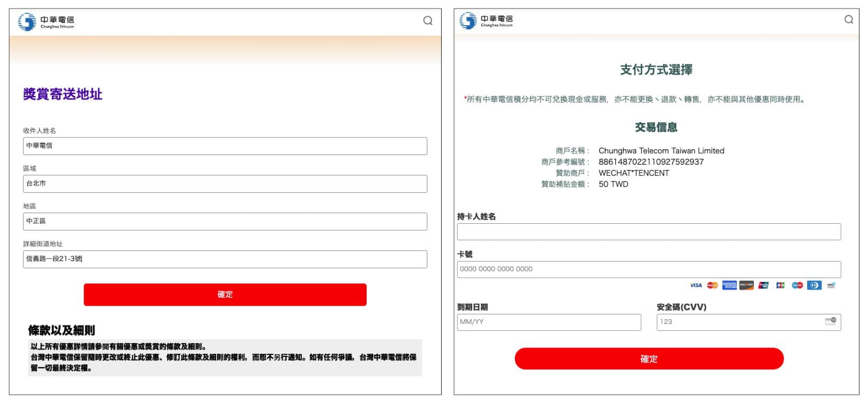The image size is (868, 405).
Task: Focus the 收件人姓名 recipient name field
Action: 225,146
